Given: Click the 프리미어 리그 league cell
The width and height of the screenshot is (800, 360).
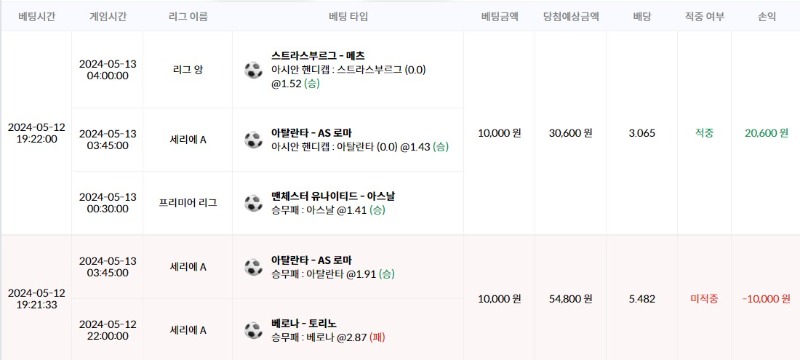Looking at the screenshot, I should 188,203.
